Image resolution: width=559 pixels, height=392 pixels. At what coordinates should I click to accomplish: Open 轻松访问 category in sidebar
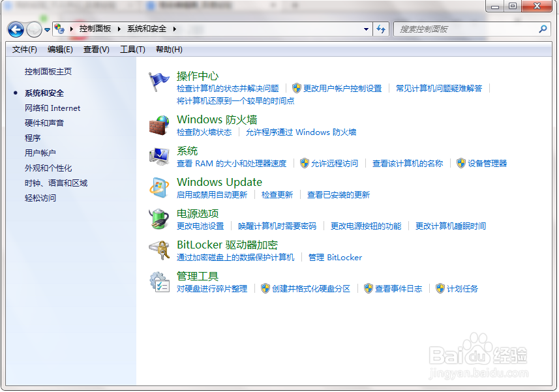coord(40,198)
